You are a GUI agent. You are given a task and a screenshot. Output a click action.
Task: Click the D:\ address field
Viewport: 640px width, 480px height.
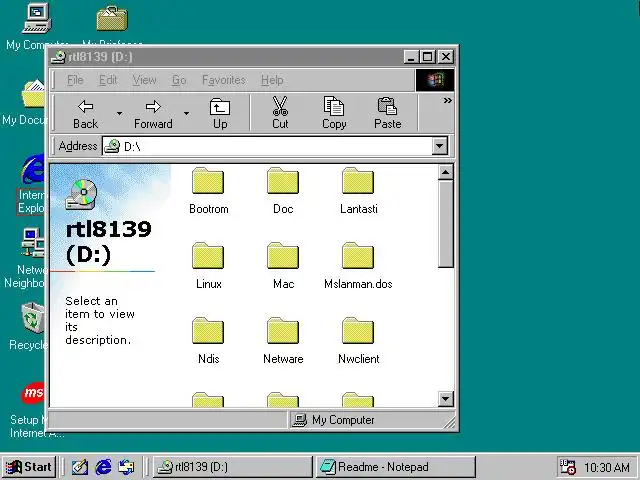pos(267,146)
